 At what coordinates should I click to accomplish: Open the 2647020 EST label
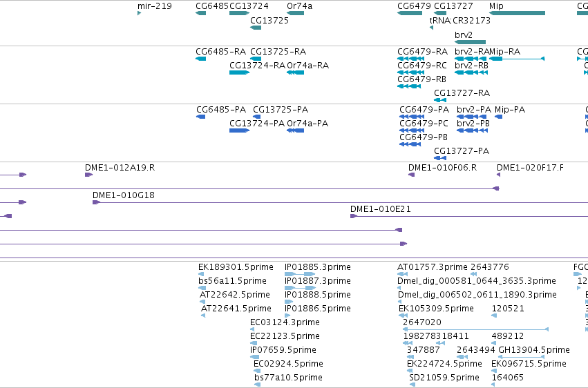pyautogui.click(x=422, y=322)
